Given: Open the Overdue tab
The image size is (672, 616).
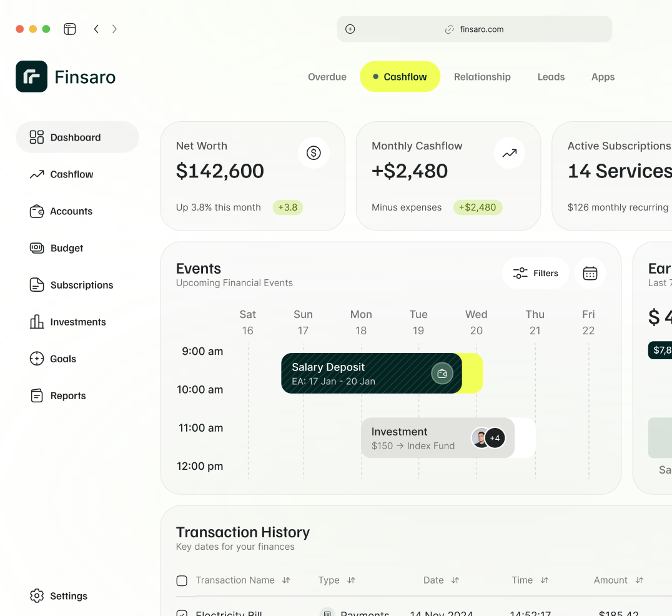Looking at the screenshot, I should (327, 77).
